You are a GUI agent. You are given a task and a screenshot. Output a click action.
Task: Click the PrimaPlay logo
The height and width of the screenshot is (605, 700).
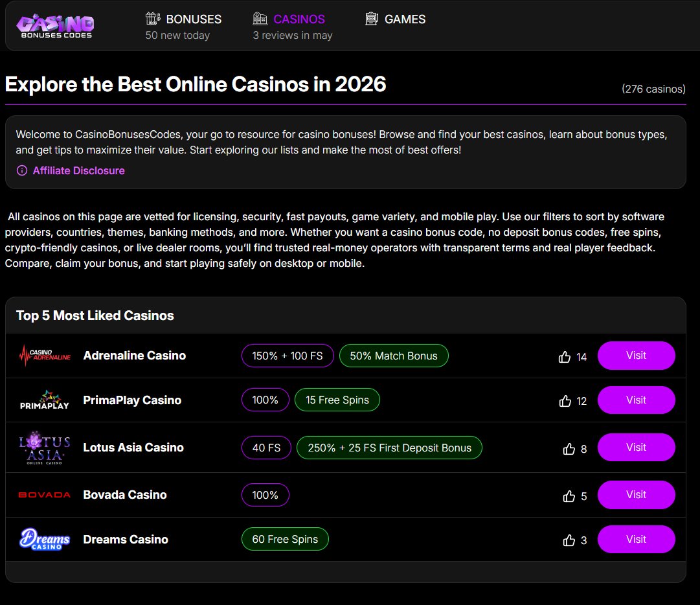coord(45,400)
